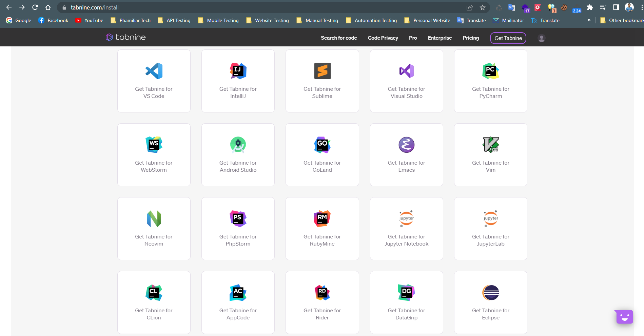Open the purple chat bot widget
Image resolution: width=644 pixels, height=336 pixels.
click(624, 317)
